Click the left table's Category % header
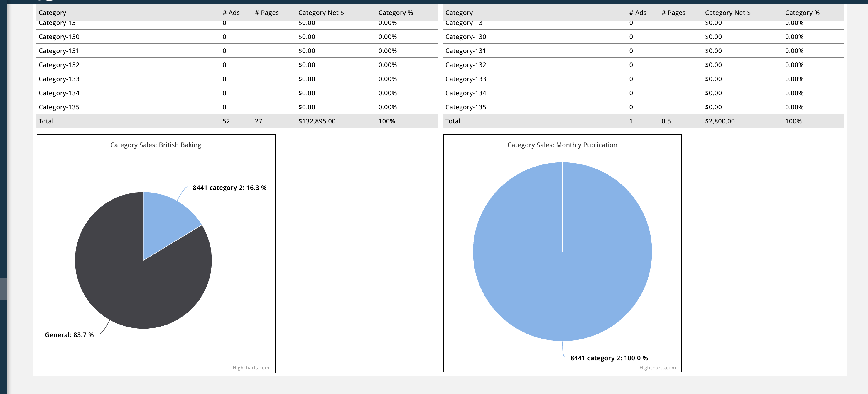The image size is (868, 394). (396, 13)
